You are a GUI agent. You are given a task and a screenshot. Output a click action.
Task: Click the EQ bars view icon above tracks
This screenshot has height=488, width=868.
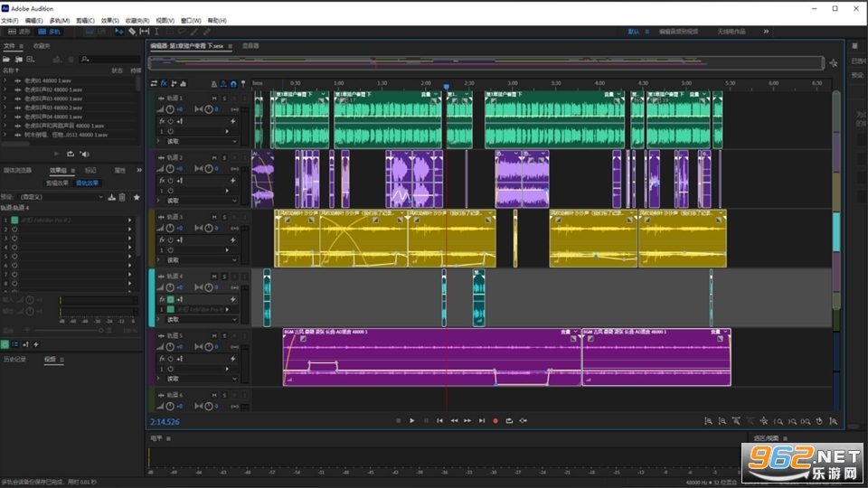pos(184,83)
